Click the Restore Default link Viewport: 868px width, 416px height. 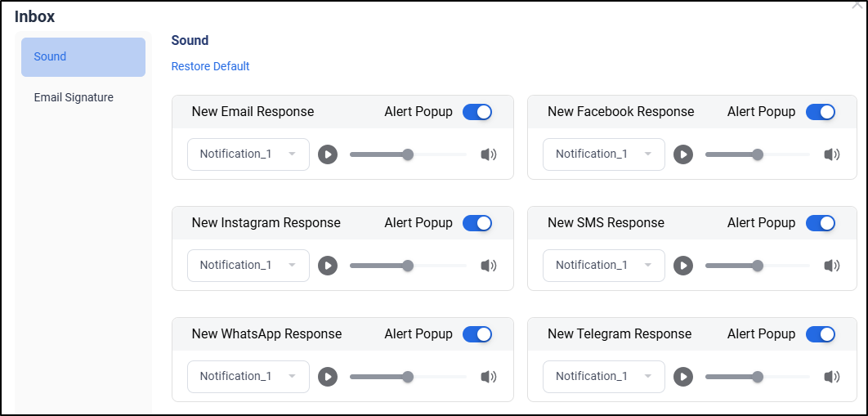[x=210, y=66]
